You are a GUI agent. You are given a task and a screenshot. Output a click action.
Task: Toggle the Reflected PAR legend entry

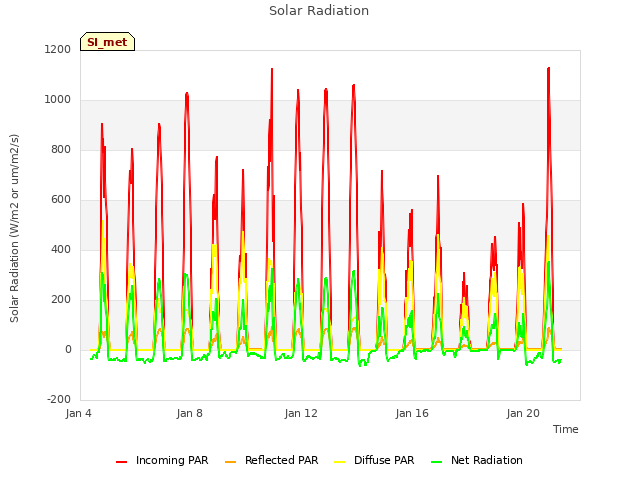pyautogui.click(x=271, y=460)
